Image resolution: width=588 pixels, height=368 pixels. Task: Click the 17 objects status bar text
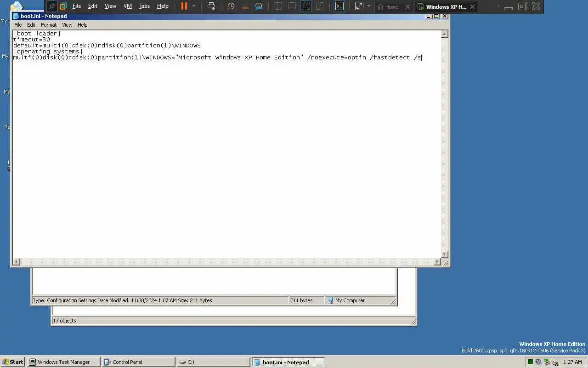tap(64, 321)
